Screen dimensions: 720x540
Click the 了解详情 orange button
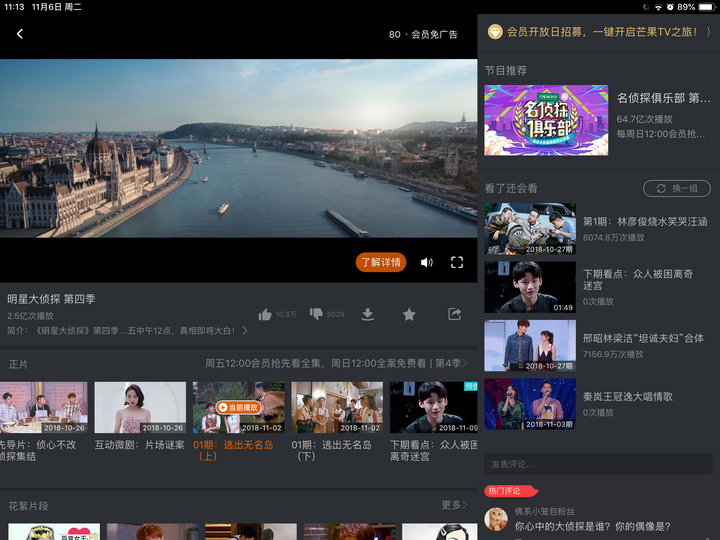click(381, 262)
